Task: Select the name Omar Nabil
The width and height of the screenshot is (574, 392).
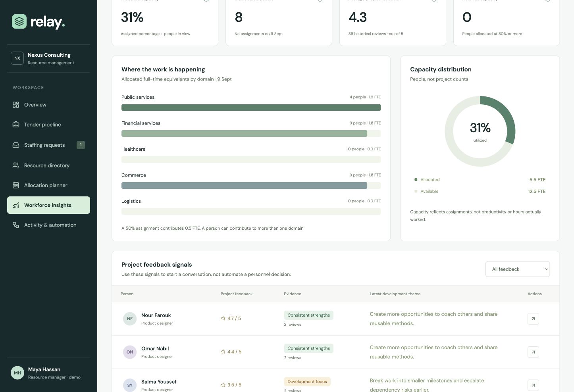Action: [x=155, y=348]
